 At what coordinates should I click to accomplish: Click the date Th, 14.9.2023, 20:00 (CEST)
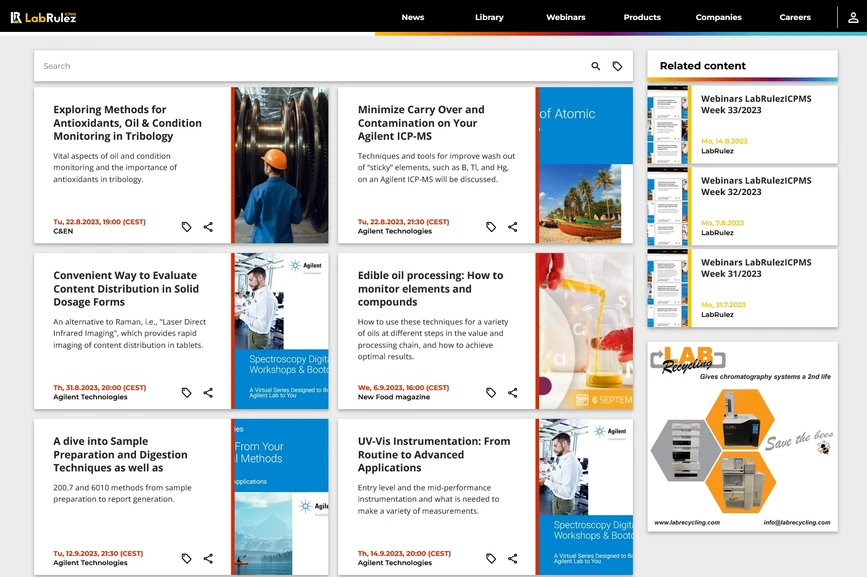(x=404, y=553)
